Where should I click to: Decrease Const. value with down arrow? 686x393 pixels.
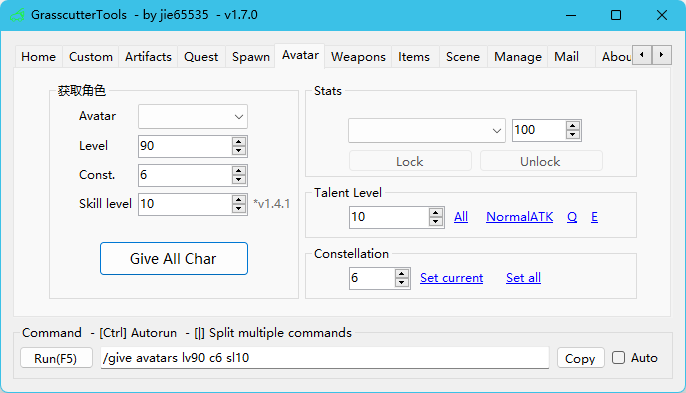[x=238, y=179]
